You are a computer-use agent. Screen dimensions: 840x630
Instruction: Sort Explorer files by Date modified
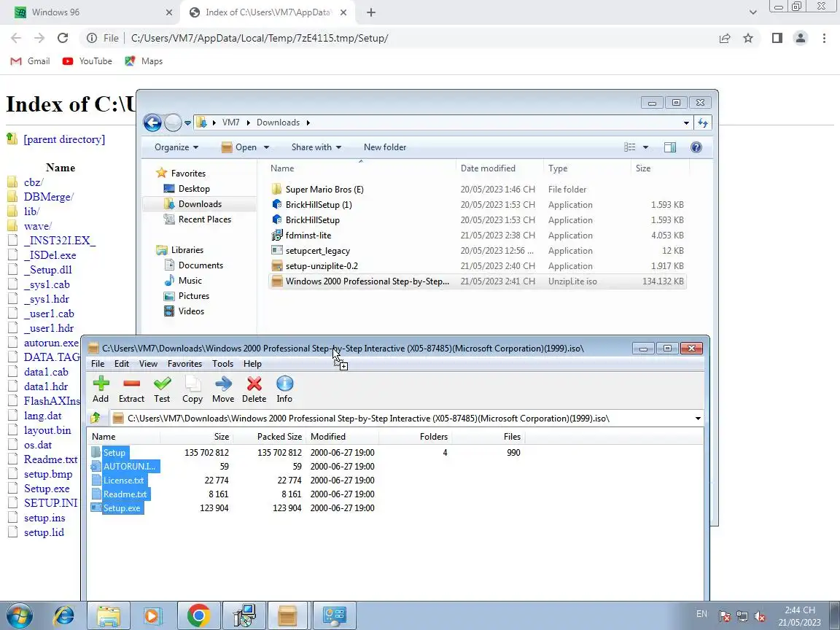[x=488, y=168]
